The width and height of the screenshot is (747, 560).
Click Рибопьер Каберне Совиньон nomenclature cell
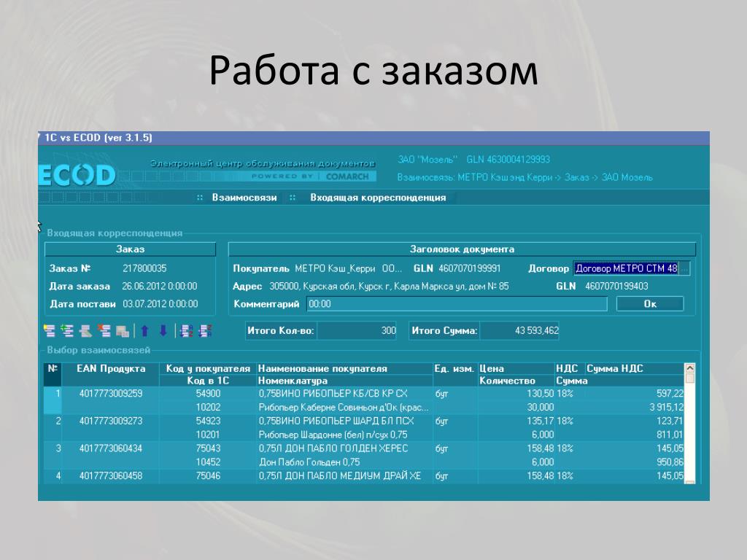coord(344,407)
